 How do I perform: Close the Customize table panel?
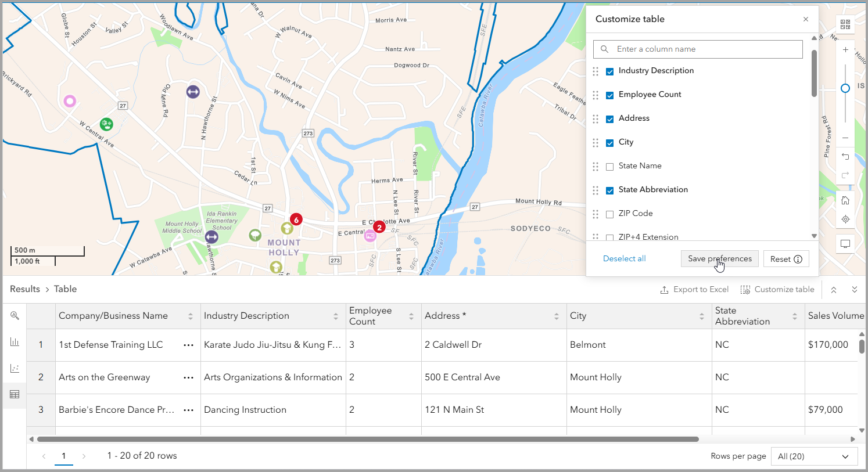806,19
